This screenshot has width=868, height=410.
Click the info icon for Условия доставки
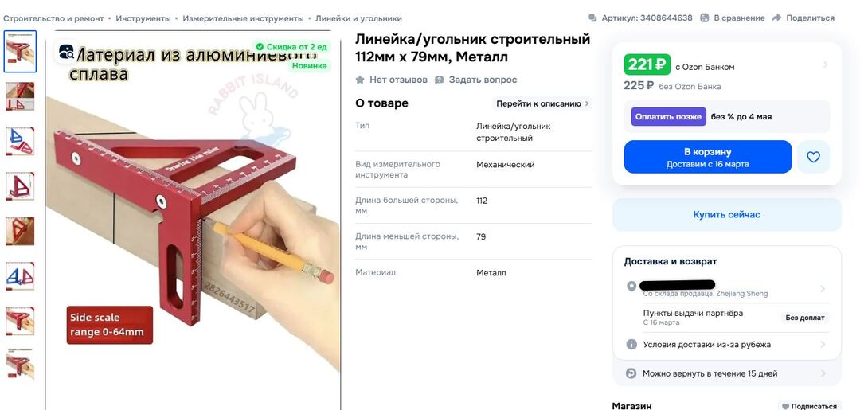pyautogui.click(x=631, y=344)
